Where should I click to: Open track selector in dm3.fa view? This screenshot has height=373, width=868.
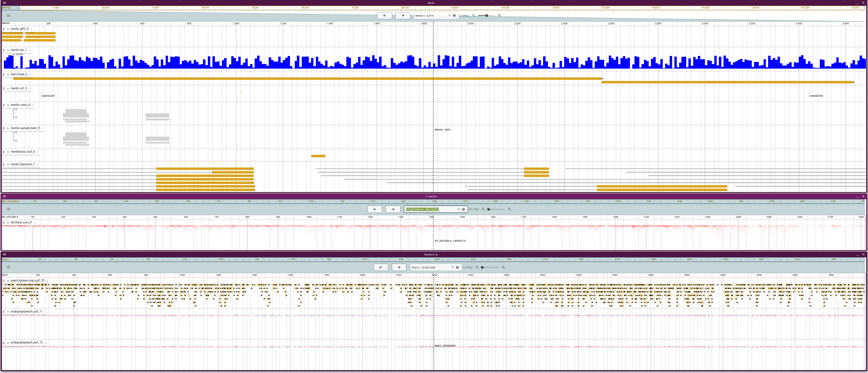tap(9, 209)
